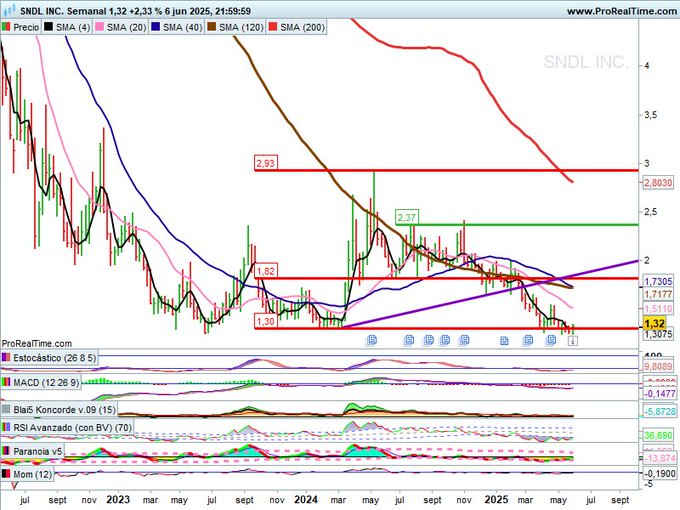The image size is (680, 510).
Task: Click the -0,1477 MACD value label
Action: [x=659, y=394]
